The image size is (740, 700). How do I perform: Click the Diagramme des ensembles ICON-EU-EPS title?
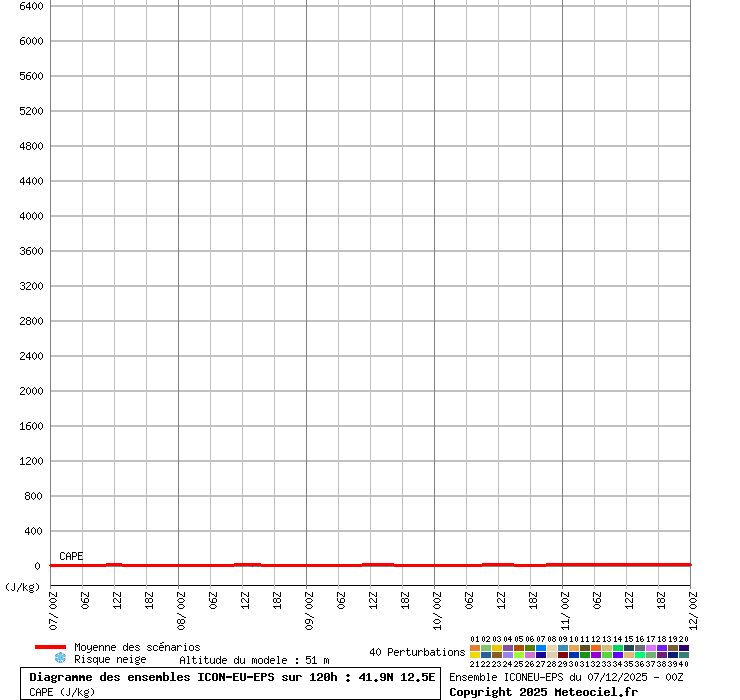[232, 677]
